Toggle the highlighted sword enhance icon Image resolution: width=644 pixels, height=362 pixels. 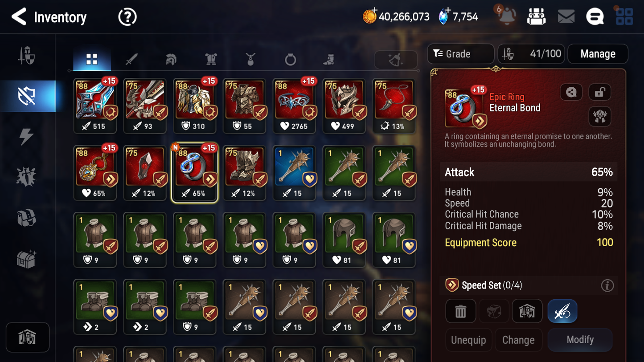click(562, 311)
